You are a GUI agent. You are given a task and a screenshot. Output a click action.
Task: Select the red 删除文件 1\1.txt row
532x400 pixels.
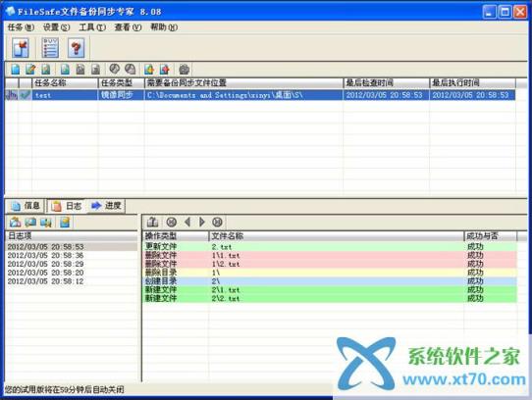(330, 255)
